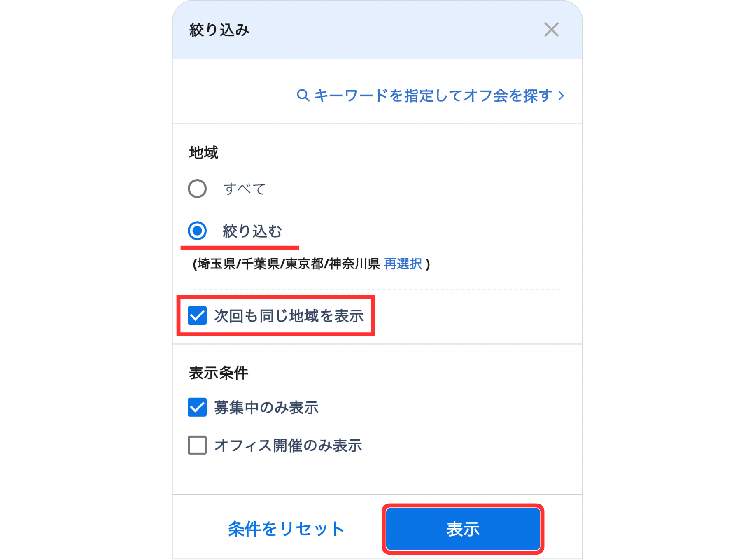Click the empty checkbox square icon
The image size is (755, 560).
(197, 445)
